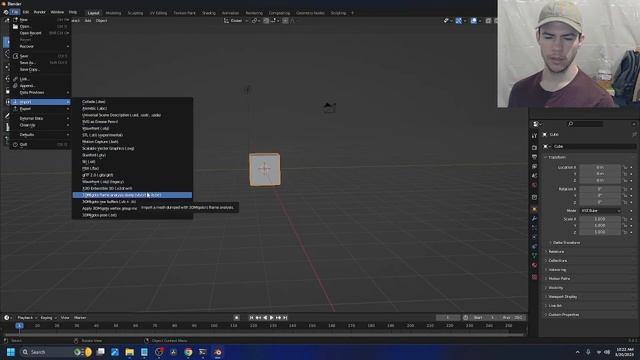640x360 pixels.
Task: Click New in the File menu
Action: click(40, 20)
